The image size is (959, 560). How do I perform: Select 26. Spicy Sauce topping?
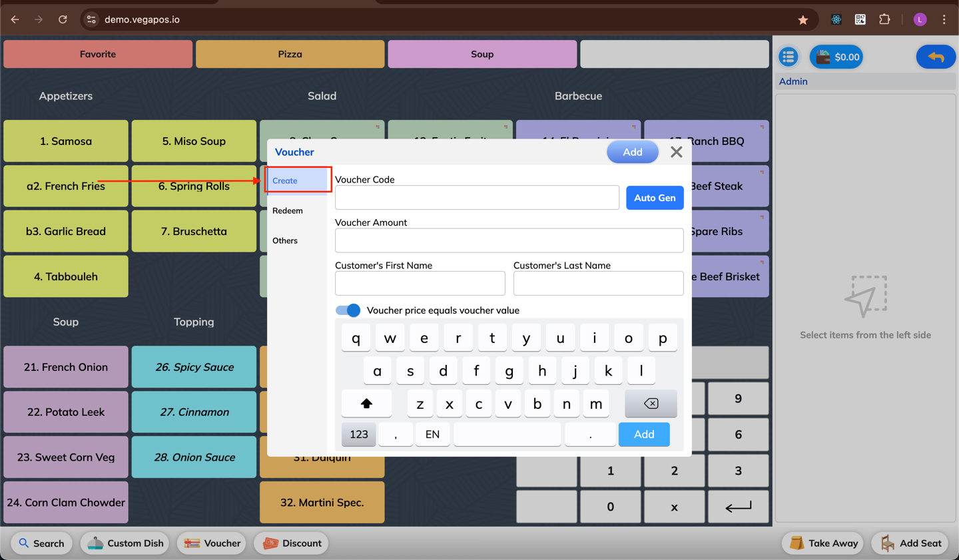point(194,367)
